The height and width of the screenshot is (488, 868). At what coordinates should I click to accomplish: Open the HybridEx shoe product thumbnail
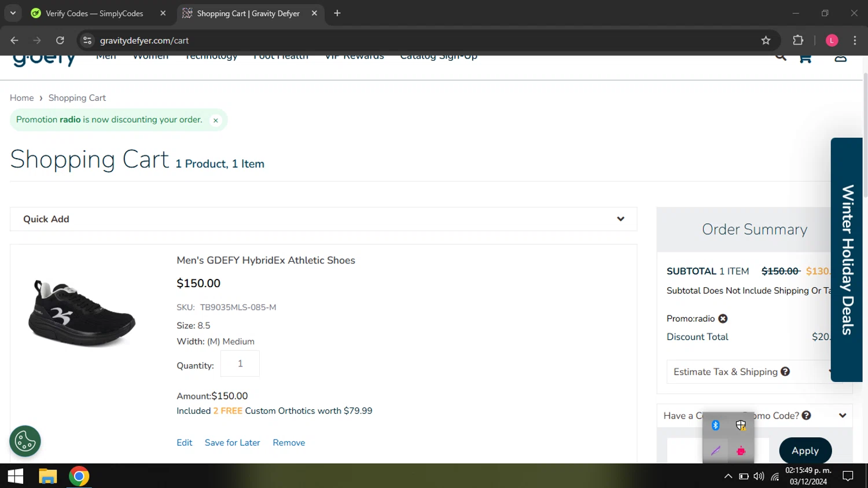coord(82,313)
